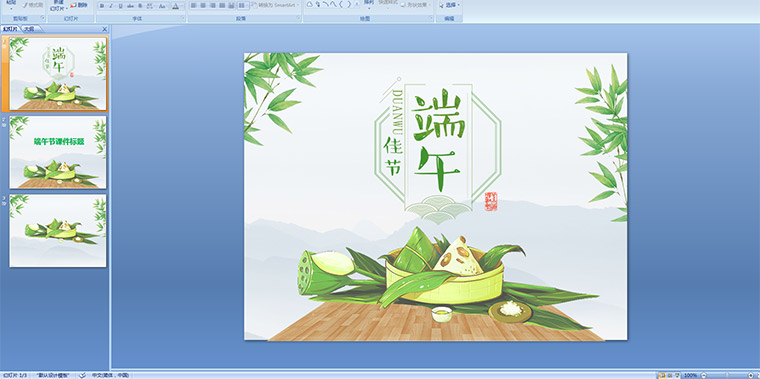
Task: Click the text shadow icon
Action: [x=140, y=6]
